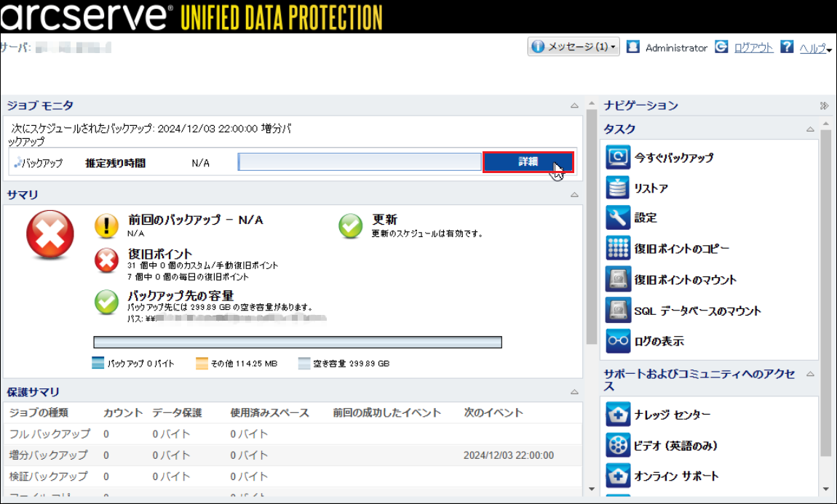
Task: Click main panel vertical scrollbar
Action: tap(591, 227)
